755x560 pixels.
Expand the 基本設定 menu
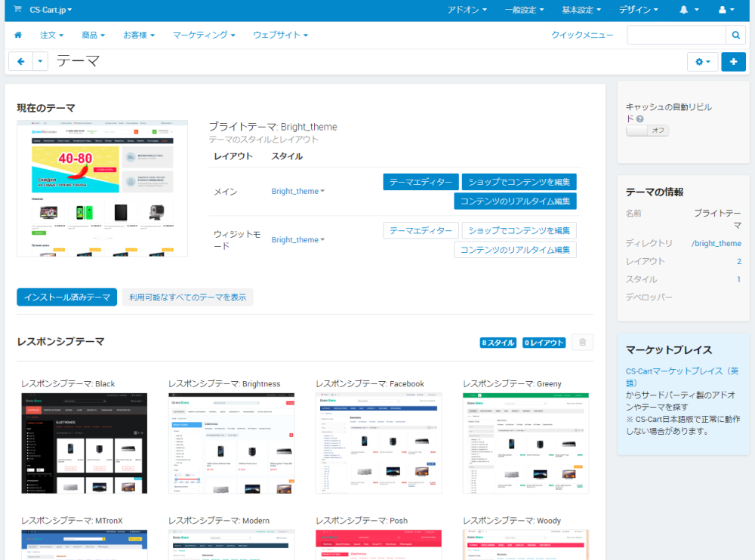pos(581,10)
